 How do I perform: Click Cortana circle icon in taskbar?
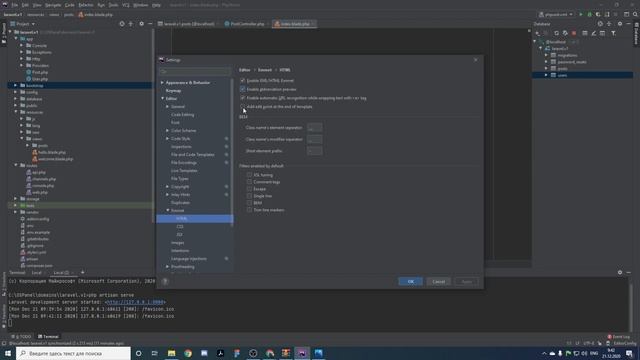[x=138, y=353]
